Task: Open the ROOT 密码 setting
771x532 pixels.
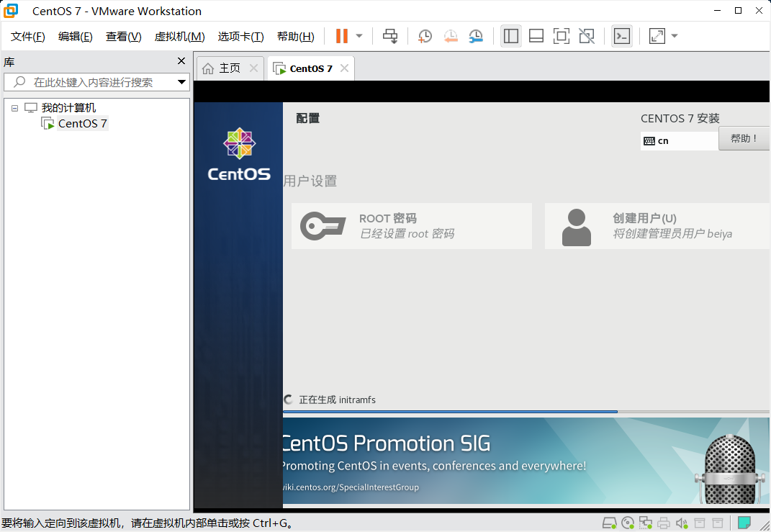Action: coord(412,226)
